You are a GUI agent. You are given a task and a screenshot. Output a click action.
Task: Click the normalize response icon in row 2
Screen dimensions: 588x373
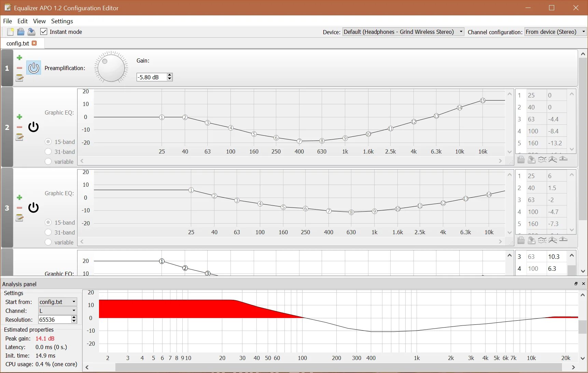tap(553, 159)
